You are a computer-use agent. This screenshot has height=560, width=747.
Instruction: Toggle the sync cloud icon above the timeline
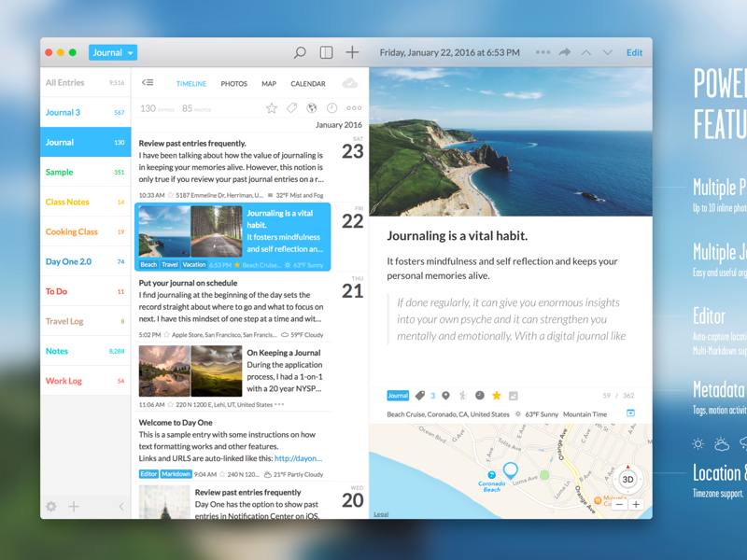350,83
